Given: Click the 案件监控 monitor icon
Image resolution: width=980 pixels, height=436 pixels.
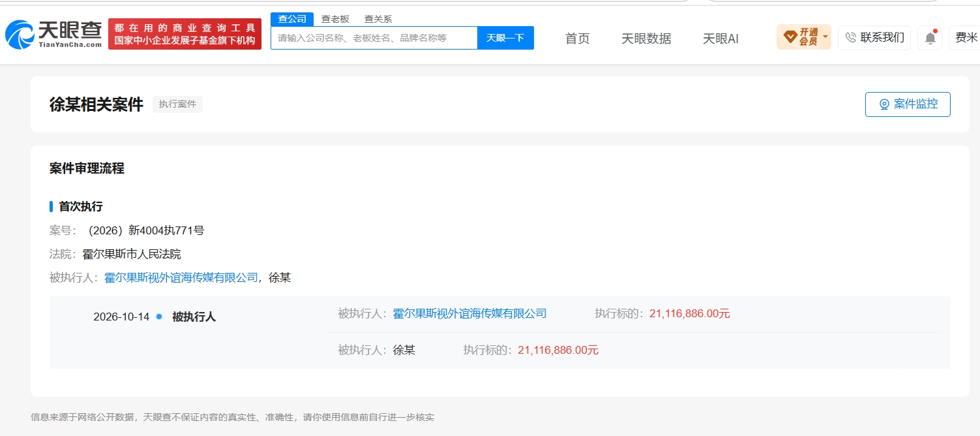Looking at the screenshot, I should pos(884,104).
